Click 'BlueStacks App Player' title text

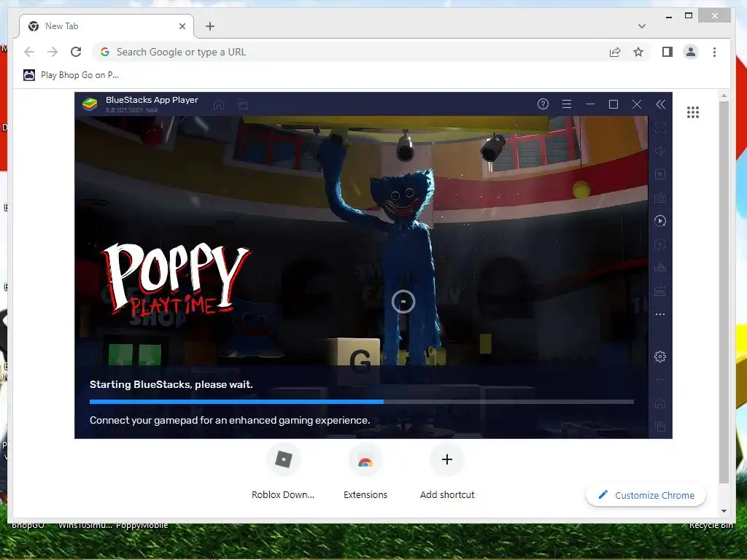click(x=152, y=100)
